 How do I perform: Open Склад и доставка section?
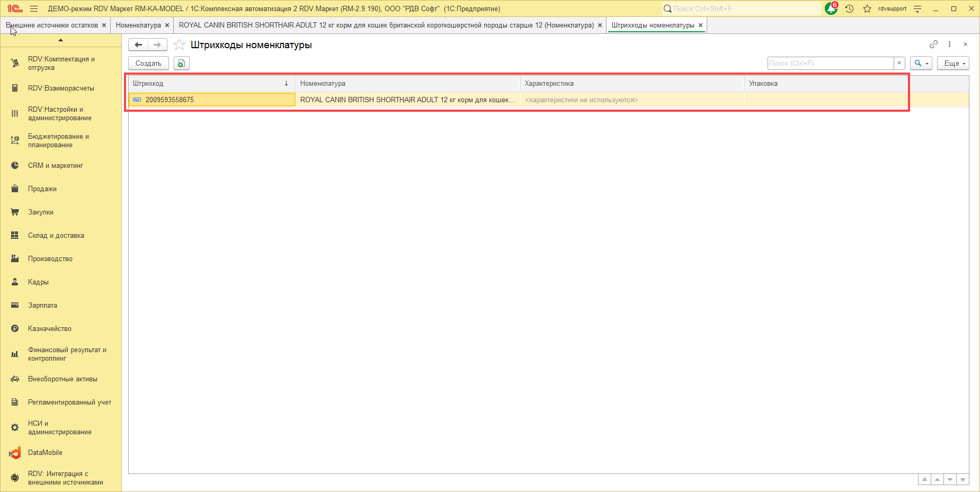coord(61,236)
